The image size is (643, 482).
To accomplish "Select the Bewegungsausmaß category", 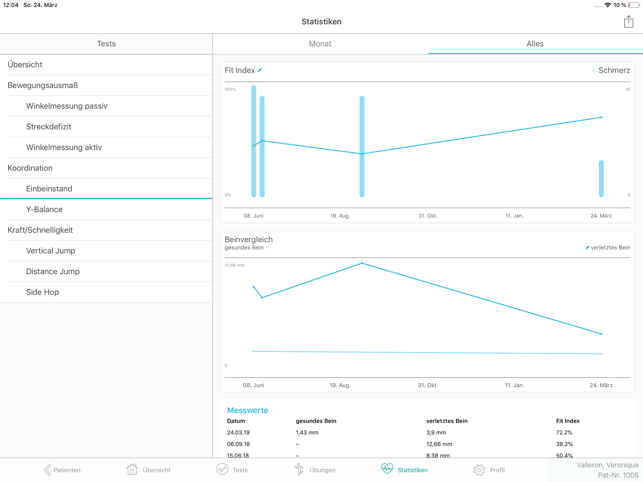I will click(106, 85).
